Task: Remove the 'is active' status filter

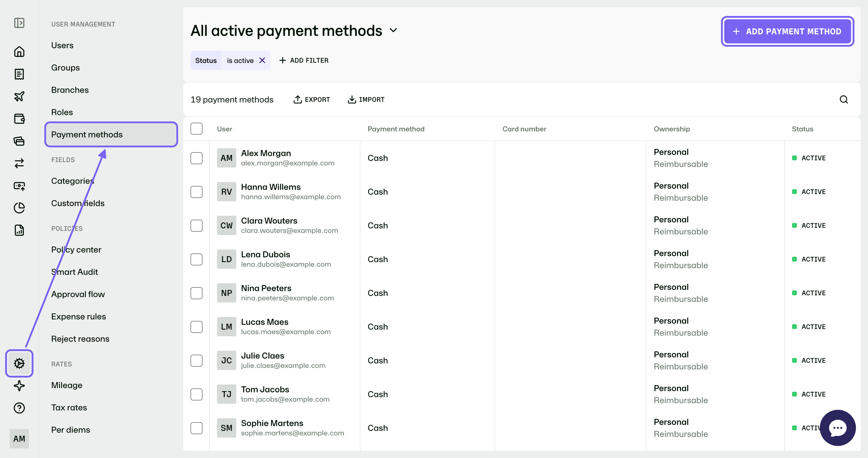Action: tap(262, 60)
